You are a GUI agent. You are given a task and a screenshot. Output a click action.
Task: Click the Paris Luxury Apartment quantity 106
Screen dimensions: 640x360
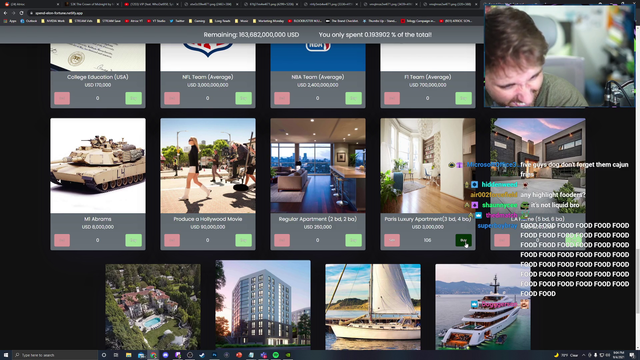pyautogui.click(x=427, y=240)
